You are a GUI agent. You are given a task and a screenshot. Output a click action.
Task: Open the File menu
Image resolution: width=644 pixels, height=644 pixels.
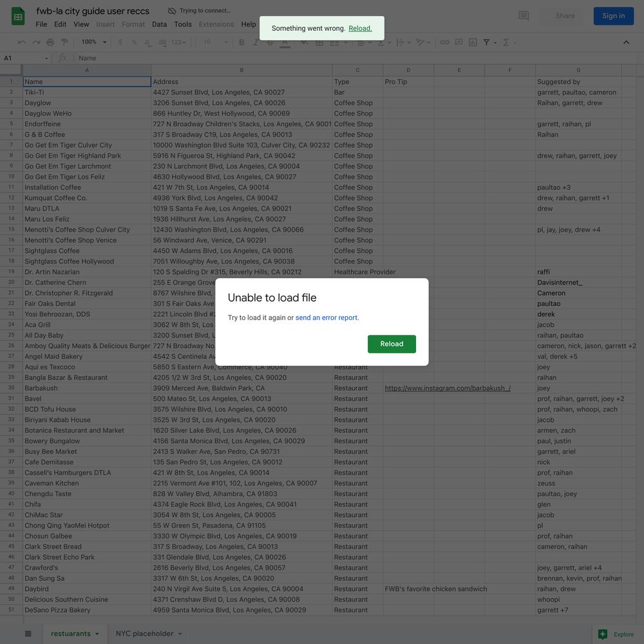pyautogui.click(x=41, y=24)
